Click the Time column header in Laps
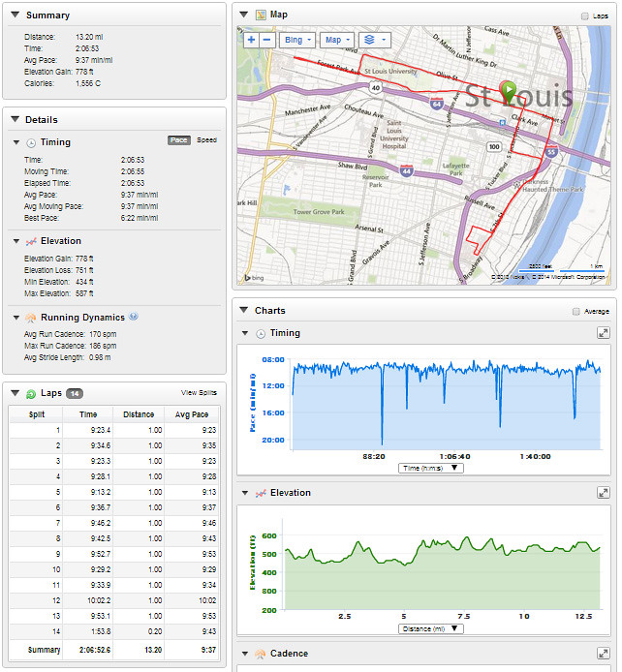Image resolution: width=622 pixels, height=672 pixels. click(88, 414)
